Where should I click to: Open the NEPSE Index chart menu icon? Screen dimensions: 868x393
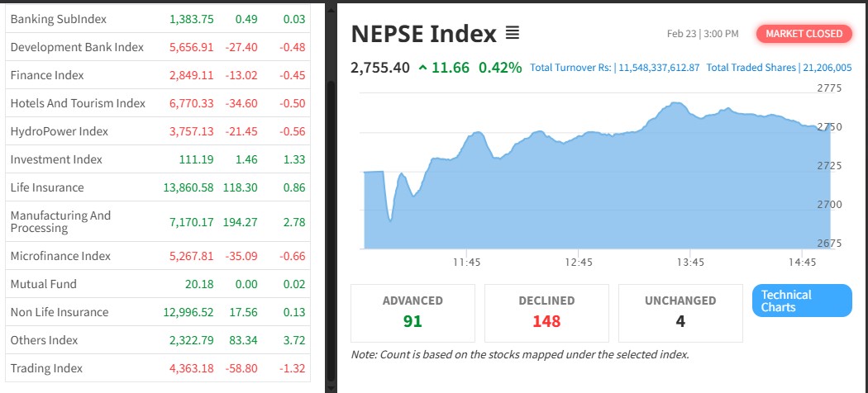[513, 34]
